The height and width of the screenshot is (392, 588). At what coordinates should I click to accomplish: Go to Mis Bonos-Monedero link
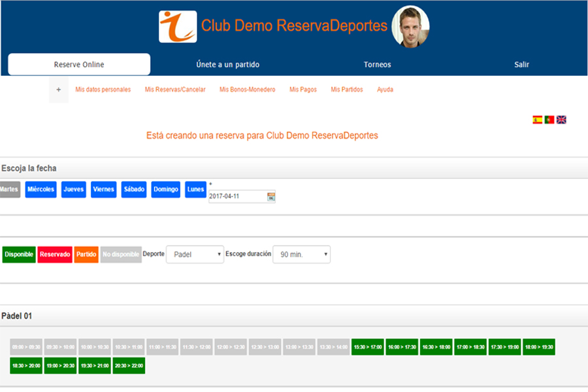click(x=247, y=90)
